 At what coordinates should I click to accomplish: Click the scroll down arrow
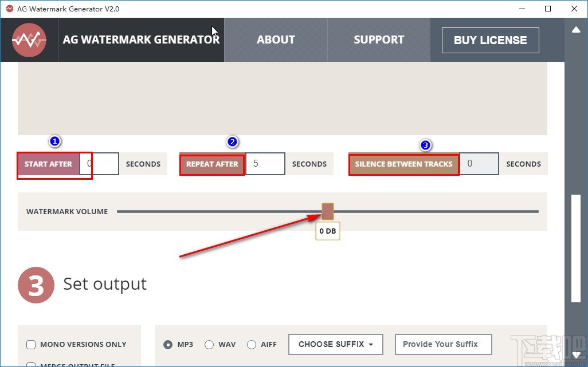coord(576,354)
